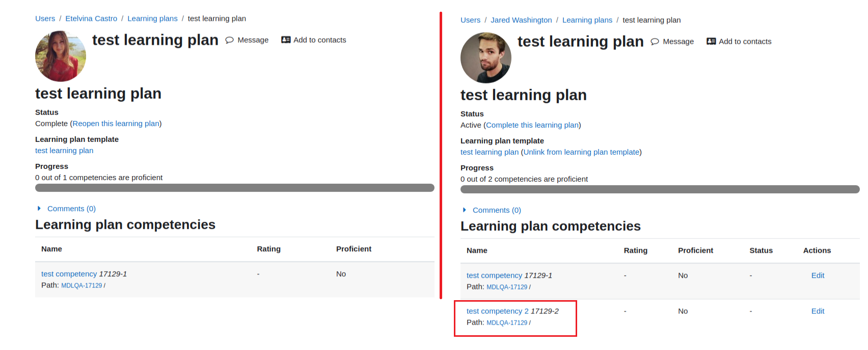868x350 pixels.
Task: Go to Users breadcrumb on left page
Action: (45, 19)
